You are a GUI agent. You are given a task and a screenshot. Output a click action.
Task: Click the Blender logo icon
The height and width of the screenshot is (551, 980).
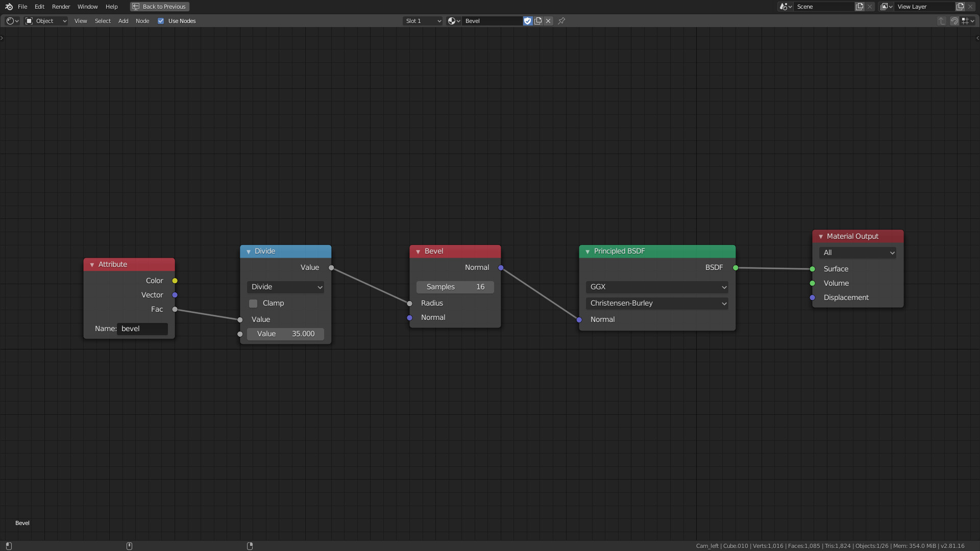8,7
